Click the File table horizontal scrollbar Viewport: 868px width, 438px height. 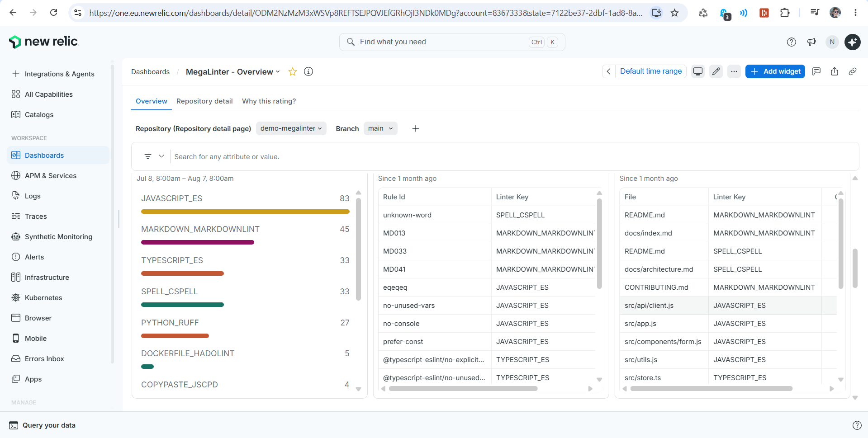click(x=711, y=389)
